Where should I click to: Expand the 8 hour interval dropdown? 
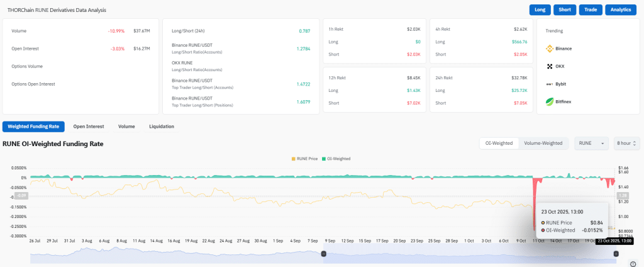tap(627, 144)
